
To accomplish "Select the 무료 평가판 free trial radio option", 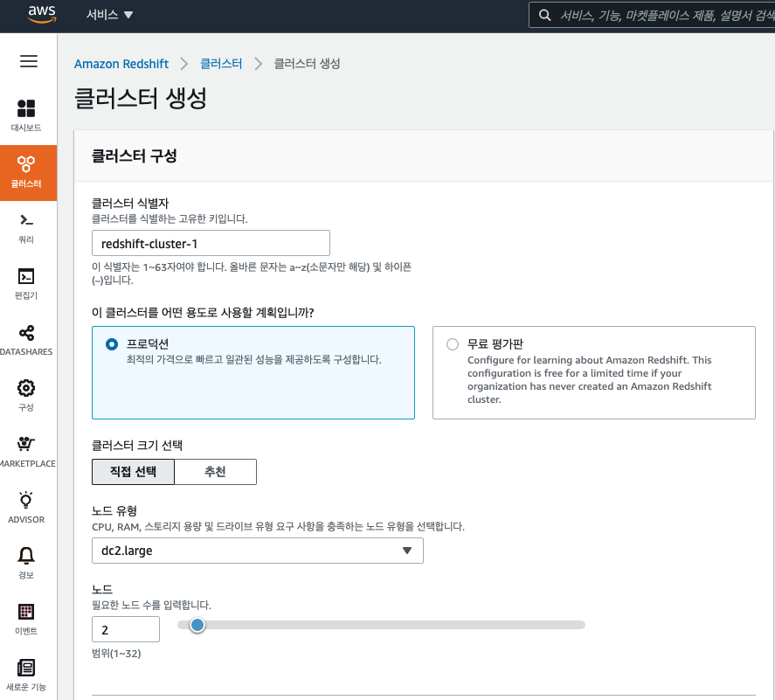I will click(x=453, y=344).
